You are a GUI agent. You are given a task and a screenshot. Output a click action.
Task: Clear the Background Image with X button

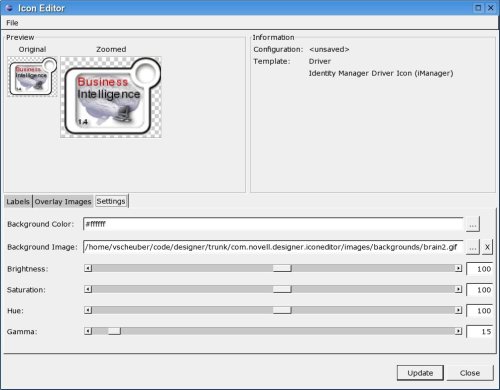(x=487, y=247)
